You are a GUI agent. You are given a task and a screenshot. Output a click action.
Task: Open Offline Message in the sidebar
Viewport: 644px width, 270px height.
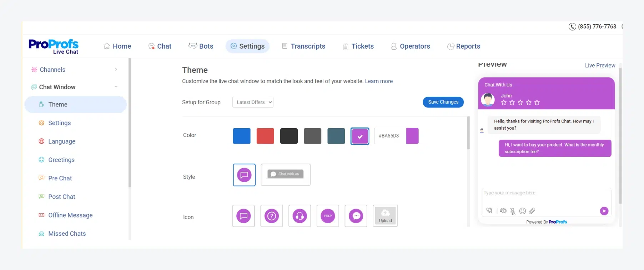pos(70,215)
